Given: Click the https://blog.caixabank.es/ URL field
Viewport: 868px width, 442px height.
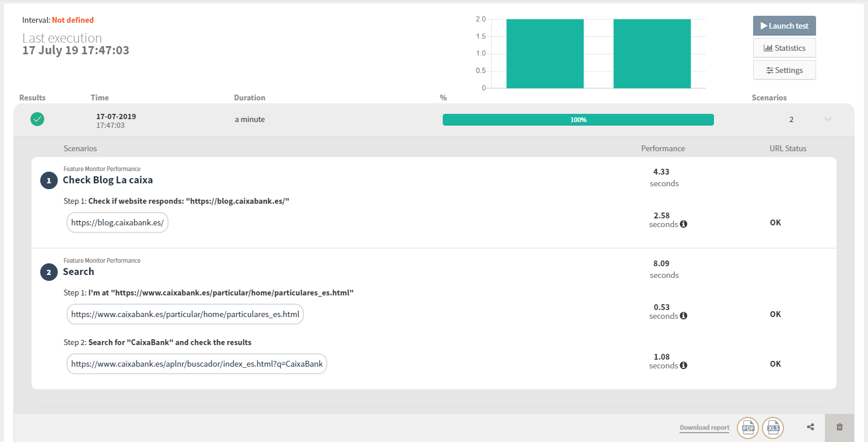Looking at the screenshot, I should click(x=117, y=222).
